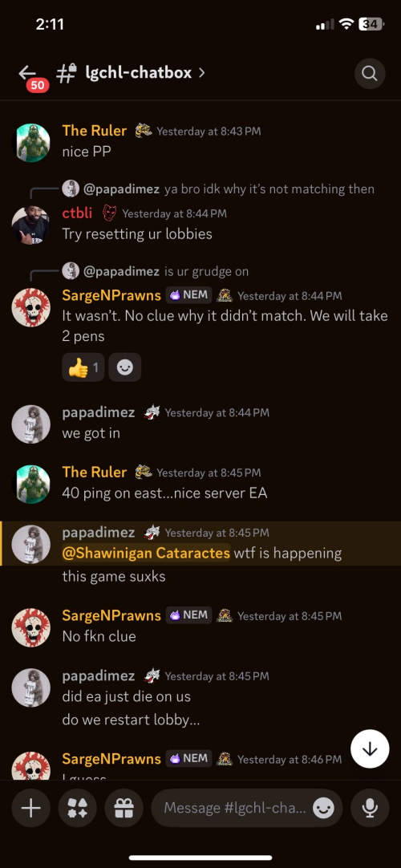Open The Ruler's avatar on nice PP message
Image resolution: width=401 pixels, height=868 pixels.
[31, 143]
